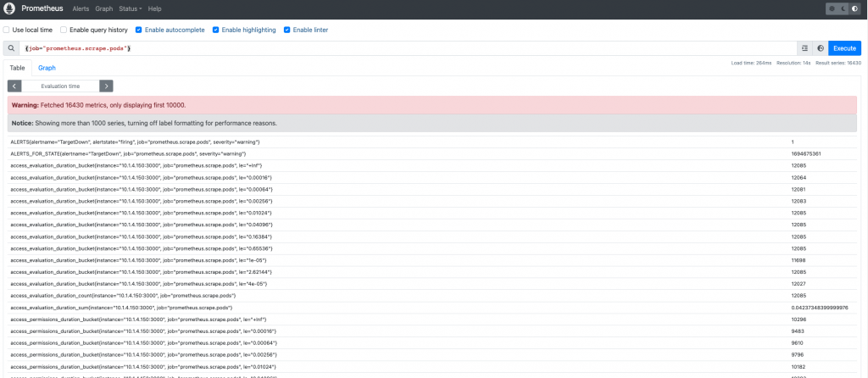Format the expression with indent icon
Screen dimensions: 868x378
point(805,48)
